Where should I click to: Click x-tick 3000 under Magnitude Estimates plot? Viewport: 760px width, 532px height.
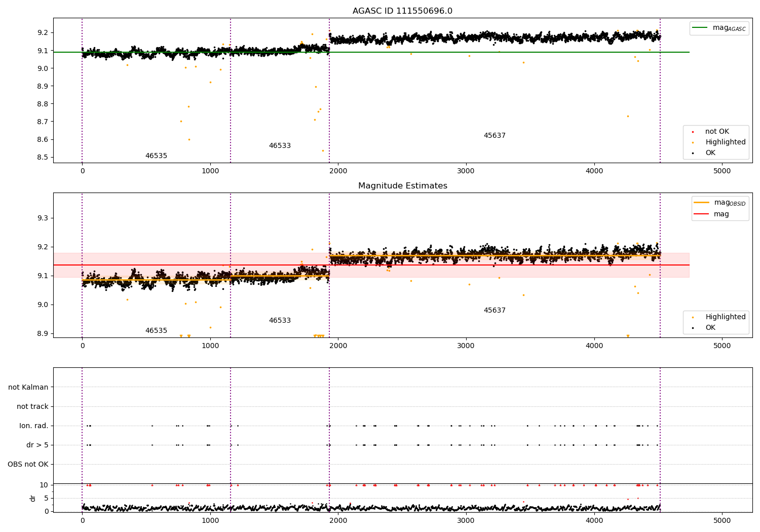[x=466, y=346]
